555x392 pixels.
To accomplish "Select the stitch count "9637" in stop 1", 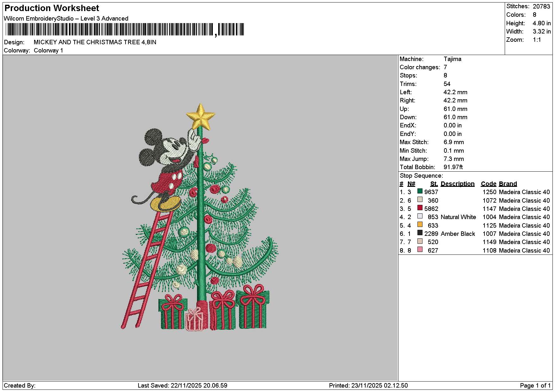I will [x=431, y=192].
